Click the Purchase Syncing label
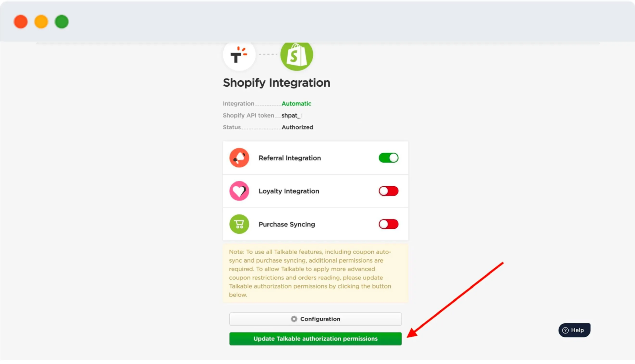Screen dimensions: 635x364 287,224
